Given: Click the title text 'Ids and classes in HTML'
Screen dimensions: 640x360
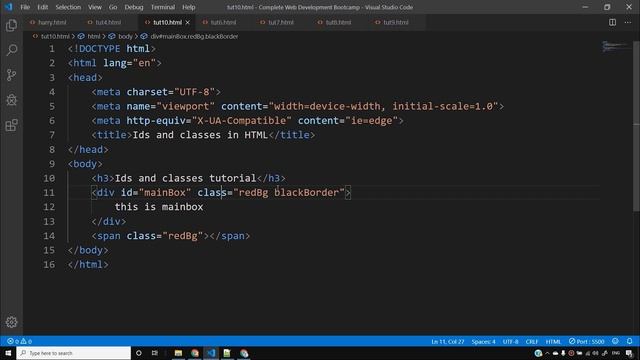Looking at the screenshot, I should click(x=200, y=135).
